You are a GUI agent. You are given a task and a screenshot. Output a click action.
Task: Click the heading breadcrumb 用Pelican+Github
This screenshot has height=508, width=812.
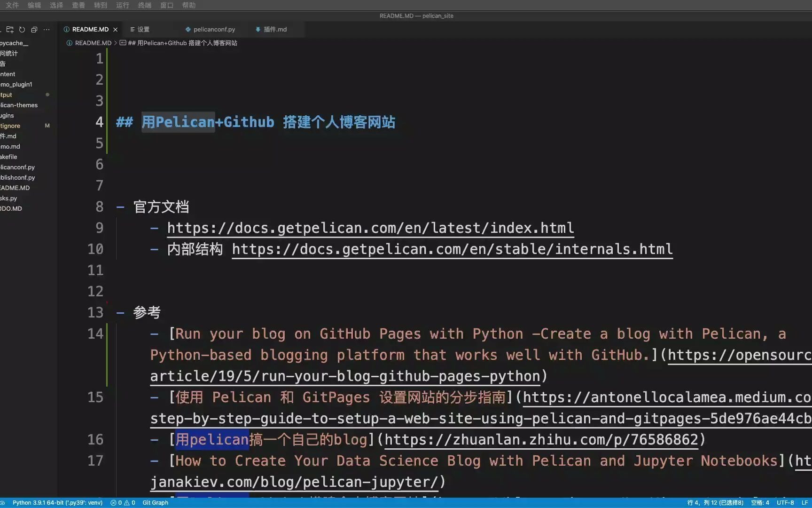tap(182, 43)
